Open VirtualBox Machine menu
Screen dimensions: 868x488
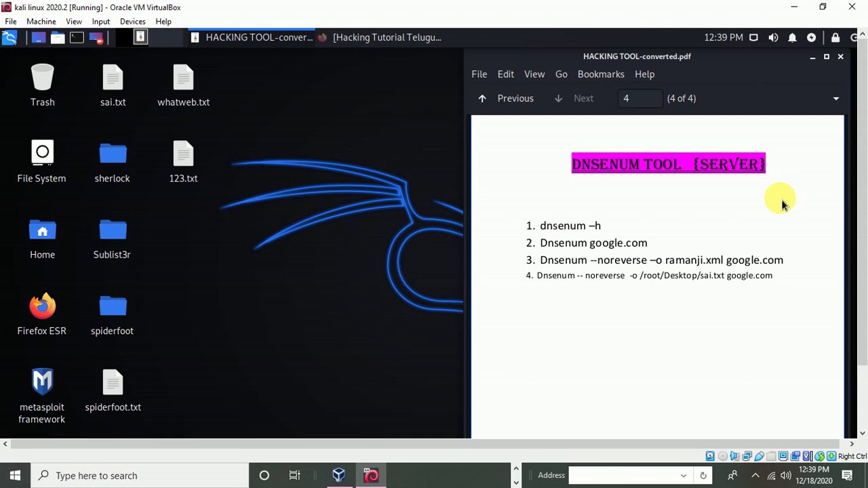pyautogui.click(x=41, y=22)
